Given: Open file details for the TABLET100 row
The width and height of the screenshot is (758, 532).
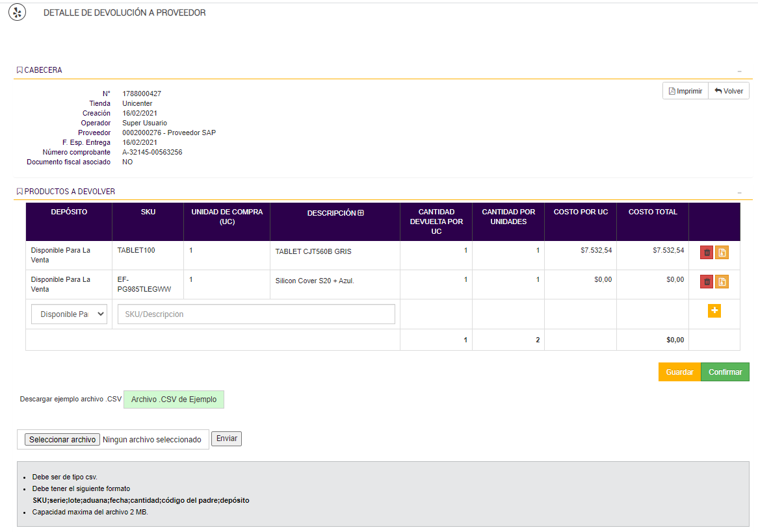Looking at the screenshot, I should click(722, 253).
